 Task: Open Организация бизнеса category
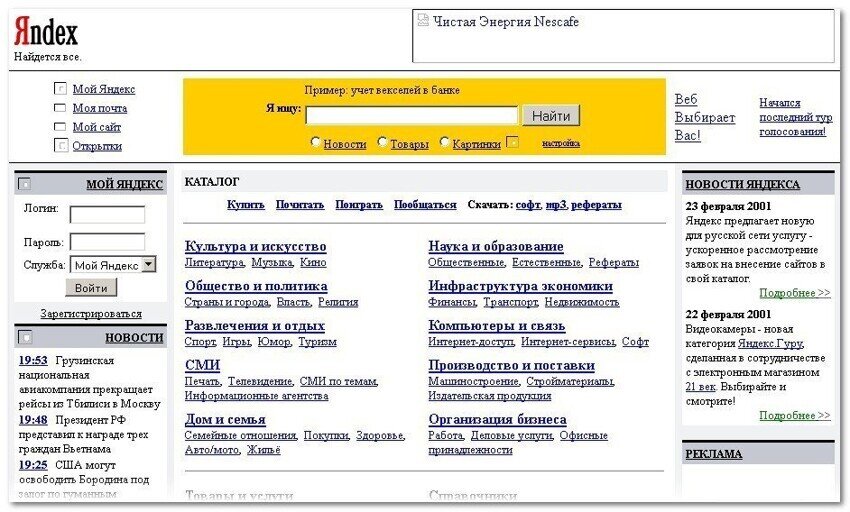tap(497, 419)
